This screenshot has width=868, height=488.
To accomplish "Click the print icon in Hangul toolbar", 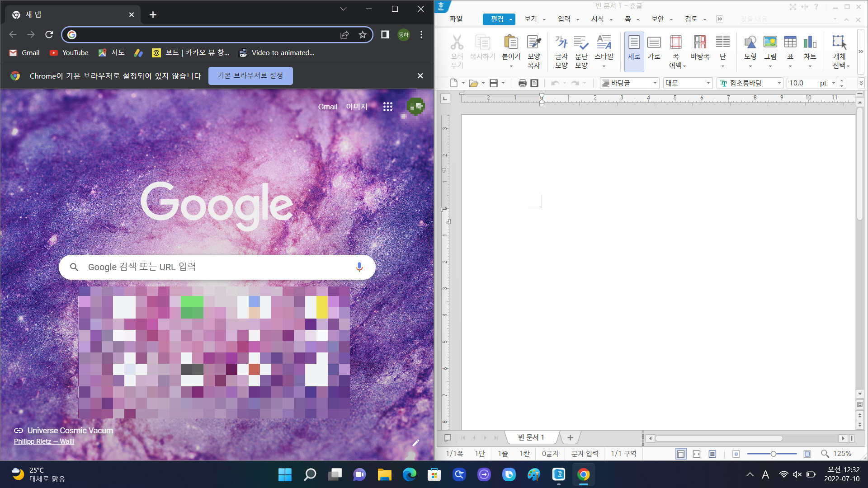I will click(x=522, y=83).
